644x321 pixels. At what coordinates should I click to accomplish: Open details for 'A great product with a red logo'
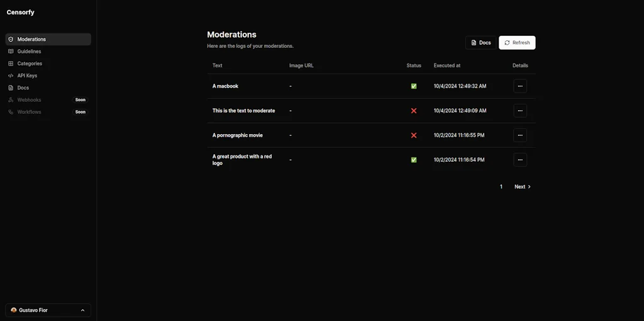pyautogui.click(x=520, y=160)
